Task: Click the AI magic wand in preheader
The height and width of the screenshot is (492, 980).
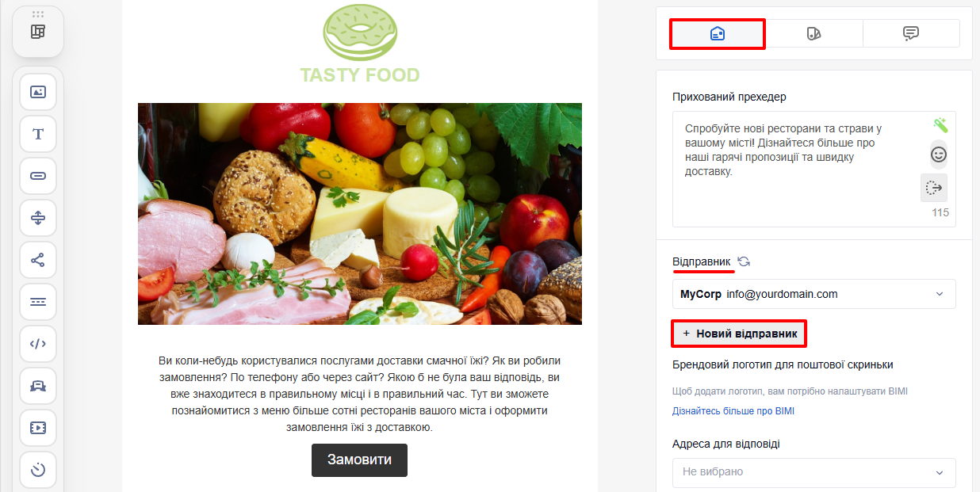Action: click(940, 125)
